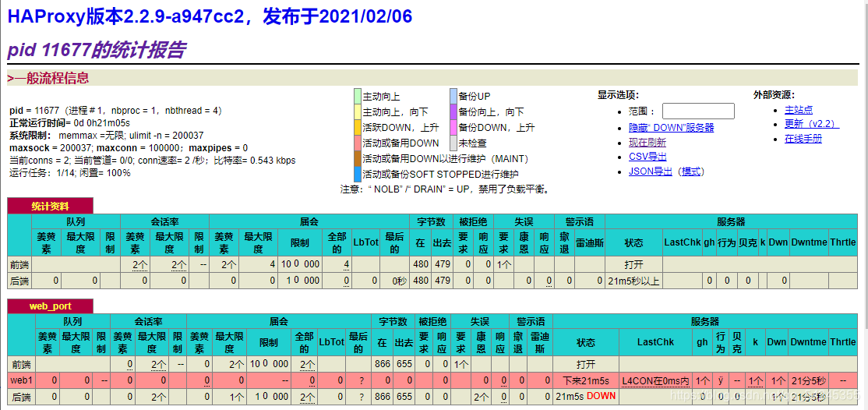Click the 警示语 header in 统计资料 table
This screenshot has height=410, width=868.
coord(579,221)
